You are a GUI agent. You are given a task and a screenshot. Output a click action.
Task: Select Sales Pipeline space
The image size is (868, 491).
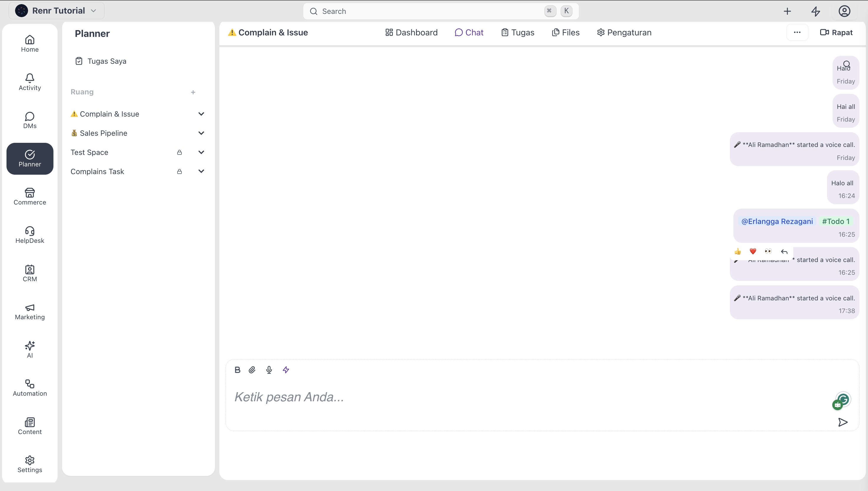[99, 133]
